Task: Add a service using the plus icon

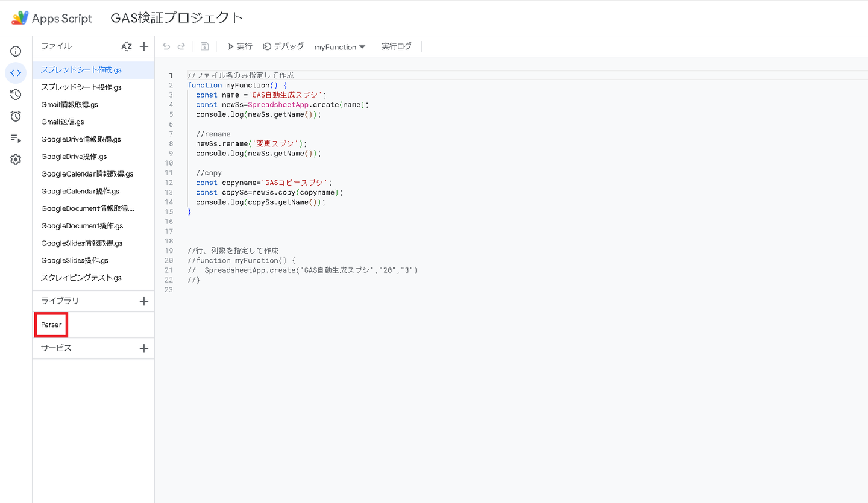Action: [144, 348]
